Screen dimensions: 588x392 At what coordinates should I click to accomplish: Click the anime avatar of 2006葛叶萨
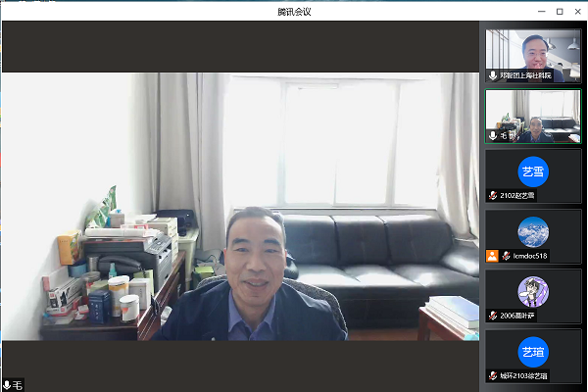(533, 291)
